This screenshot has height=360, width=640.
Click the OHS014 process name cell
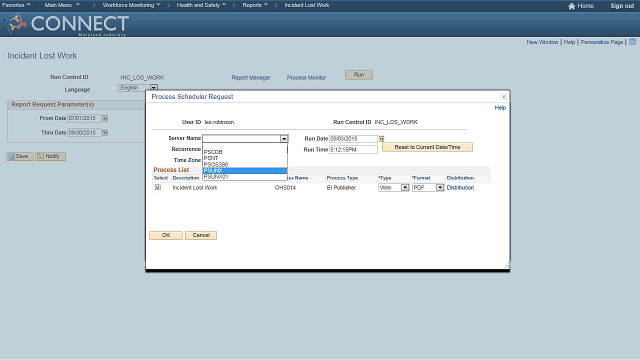(285, 188)
